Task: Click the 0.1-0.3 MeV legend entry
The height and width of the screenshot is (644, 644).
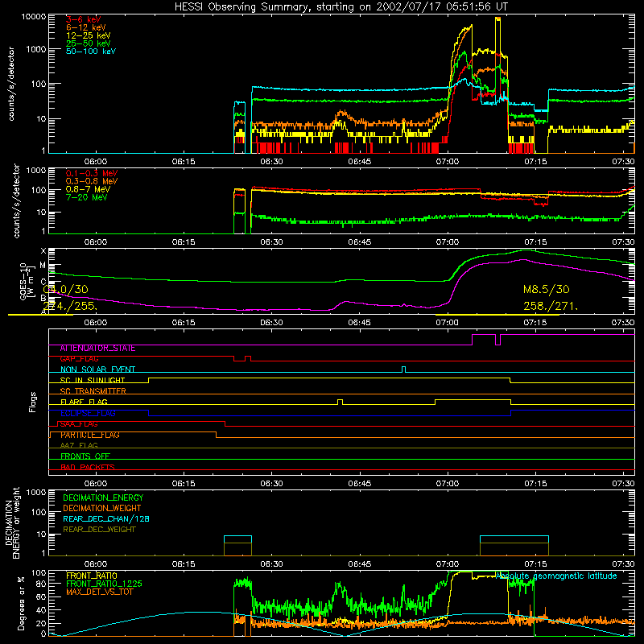Action: click(92, 173)
